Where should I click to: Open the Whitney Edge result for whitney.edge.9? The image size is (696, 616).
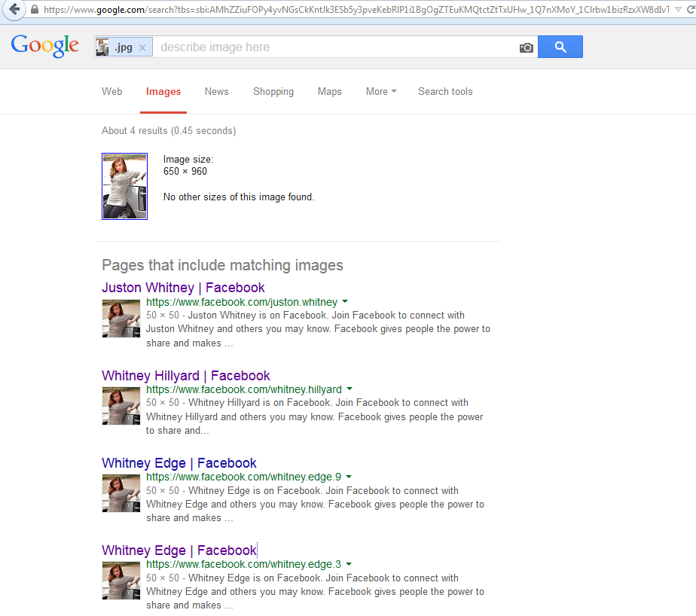click(x=179, y=463)
